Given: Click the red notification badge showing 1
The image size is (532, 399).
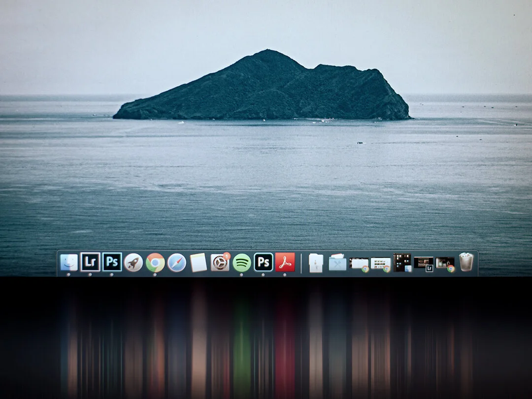Looking at the screenshot, I should click(227, 256).
